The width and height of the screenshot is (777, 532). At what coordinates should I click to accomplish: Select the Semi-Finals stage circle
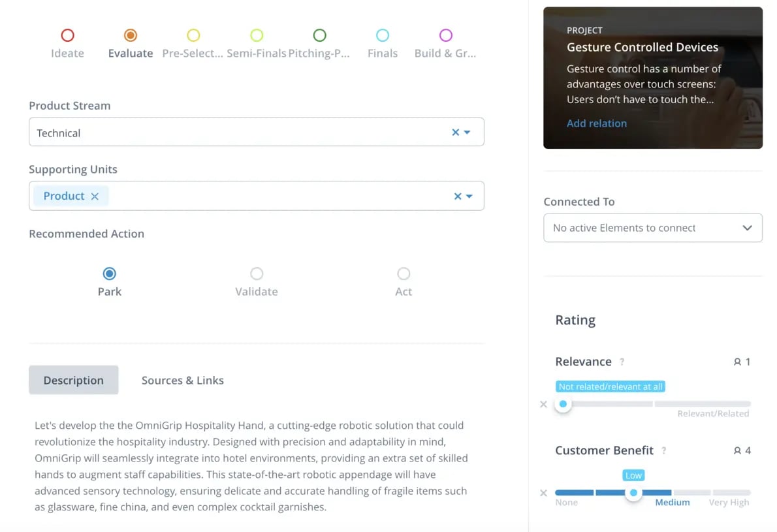click(257, 35)
